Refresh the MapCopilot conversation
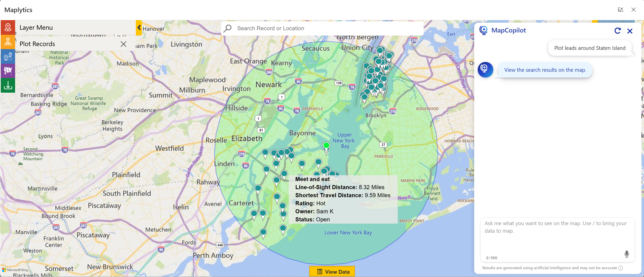The height and width of the screenshot is (277, 644). point(618,31)
